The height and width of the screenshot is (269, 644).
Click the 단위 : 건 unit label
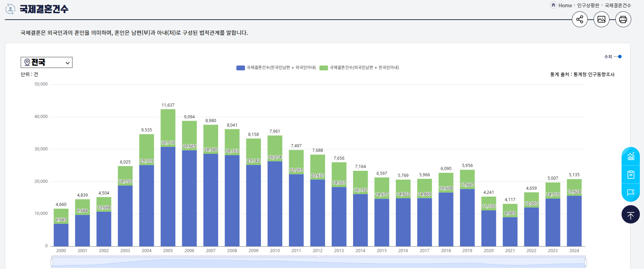pyautogui.click(x=29, y=74)
